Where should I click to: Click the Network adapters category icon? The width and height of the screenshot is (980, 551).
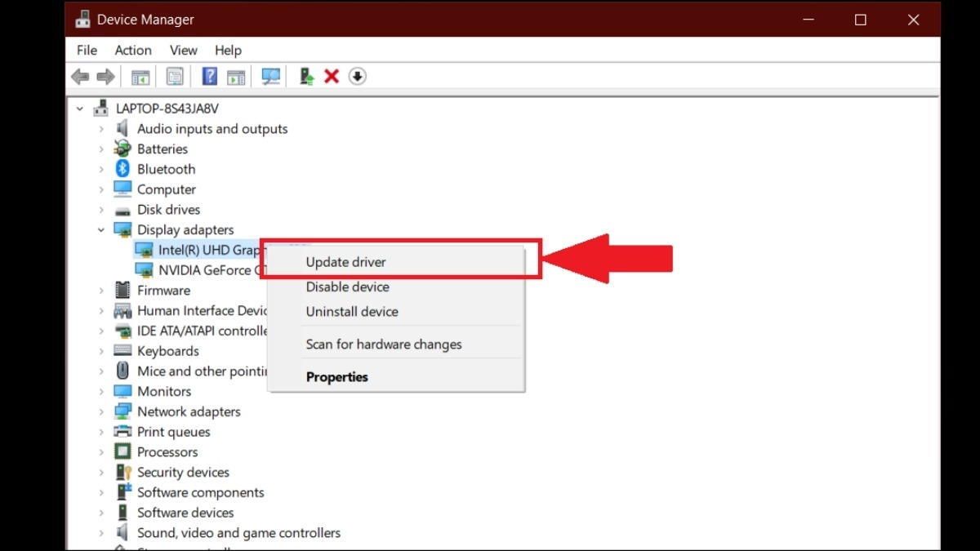tap(122, 411)
